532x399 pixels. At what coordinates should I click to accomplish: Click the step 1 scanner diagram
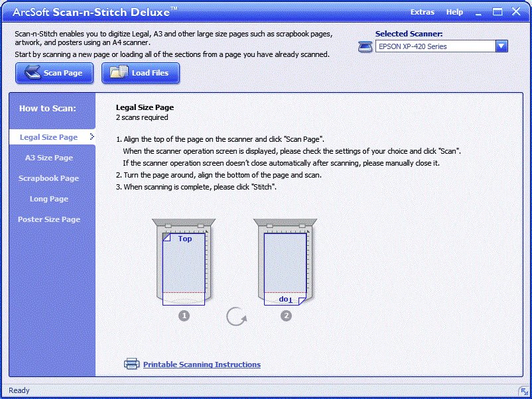184,262
